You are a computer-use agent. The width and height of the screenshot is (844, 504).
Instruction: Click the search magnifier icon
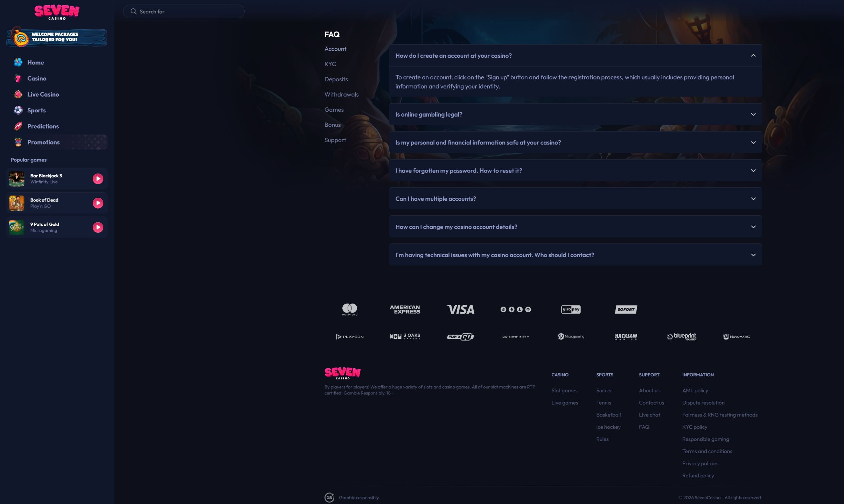pyautogui.click(x=133, y=12)
